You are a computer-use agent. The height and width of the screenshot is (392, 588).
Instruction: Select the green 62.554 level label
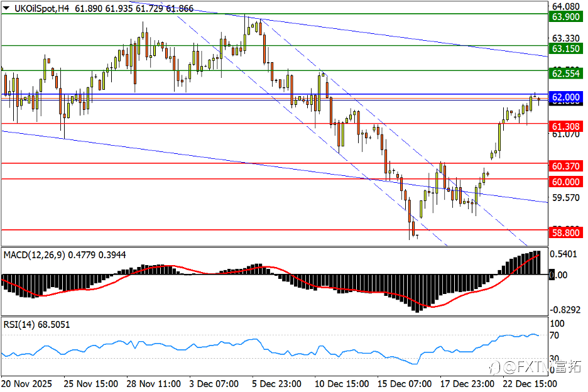pyautogui.click(x=566, y=73)
